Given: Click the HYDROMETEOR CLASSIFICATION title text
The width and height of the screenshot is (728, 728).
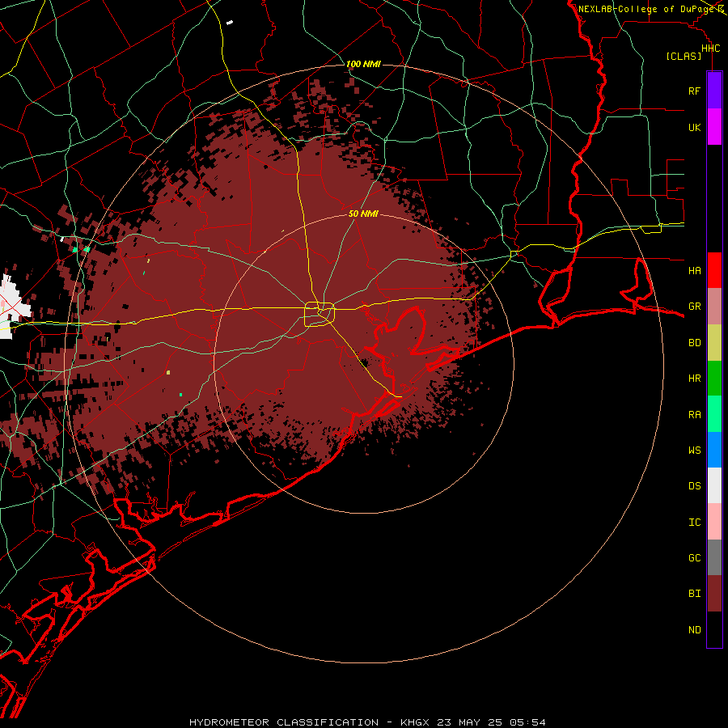Looking at the screenshot, I should click(284, 722).
